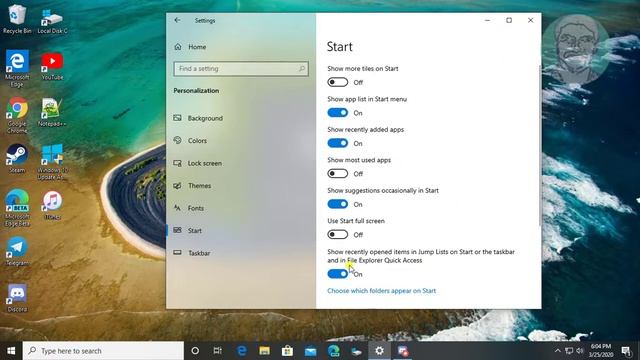Open Fonts settings page
The height and width of the screenshot is (360, 640).
[x=189, y=208]
